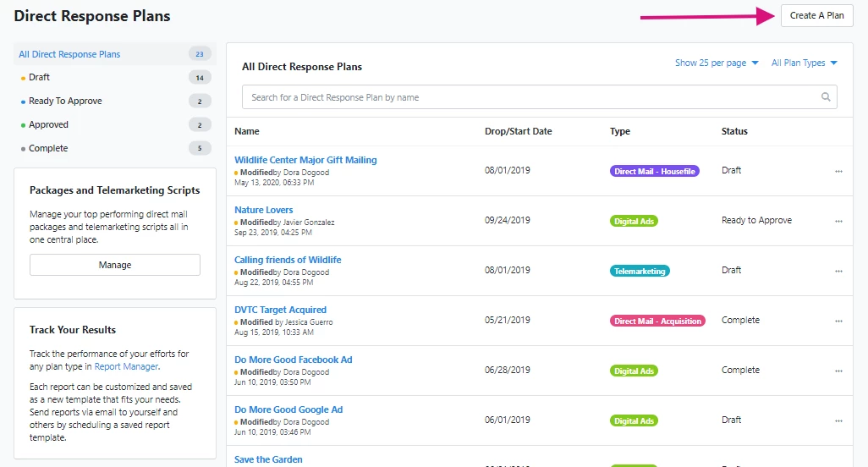Open the Report Manager link
868x467 pixels.
pyautogui.click(x=126, y=367)
